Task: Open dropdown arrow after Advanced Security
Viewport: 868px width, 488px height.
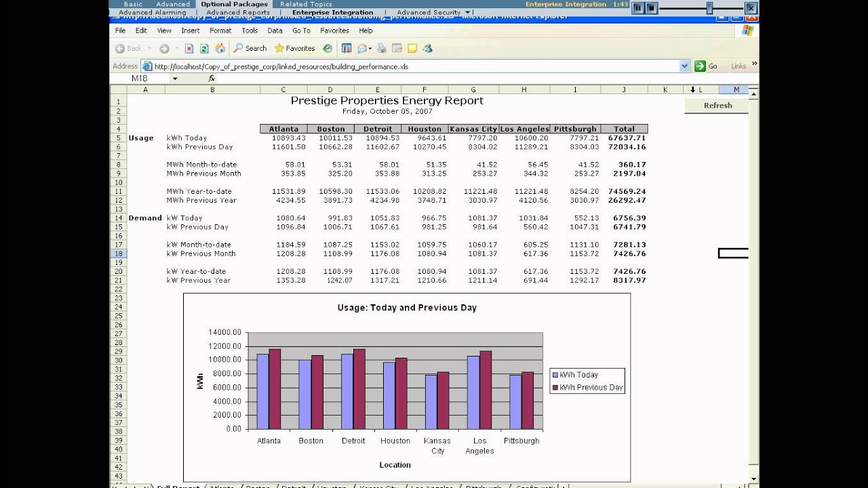Action: click(x=468, y=12)
